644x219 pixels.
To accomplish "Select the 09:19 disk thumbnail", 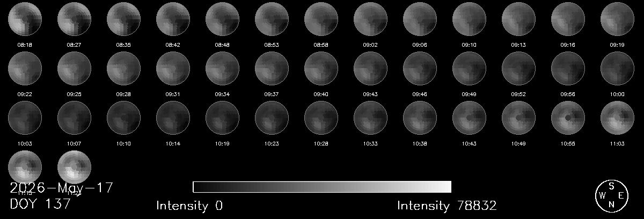I will click(x=618, y=19).
